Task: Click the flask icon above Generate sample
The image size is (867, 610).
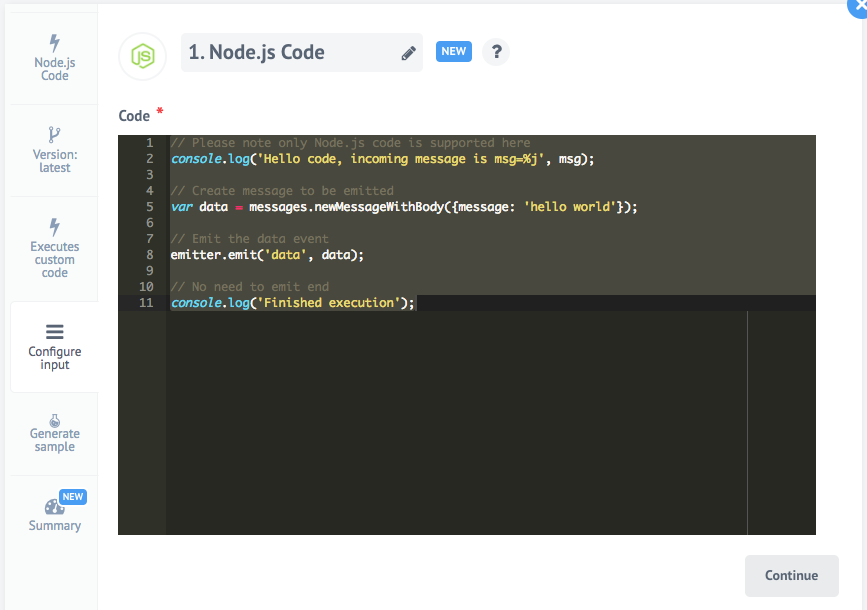Action: tap(54, 421)
